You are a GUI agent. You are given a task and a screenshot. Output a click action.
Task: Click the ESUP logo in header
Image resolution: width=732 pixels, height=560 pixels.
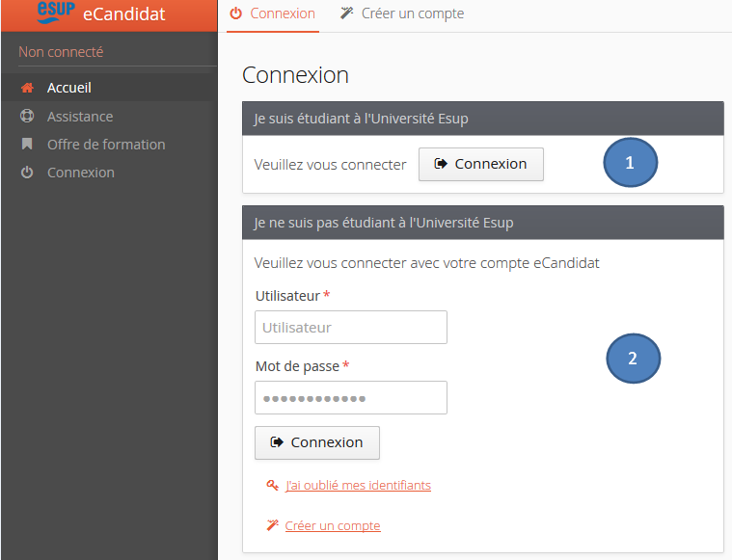[56, 13]
